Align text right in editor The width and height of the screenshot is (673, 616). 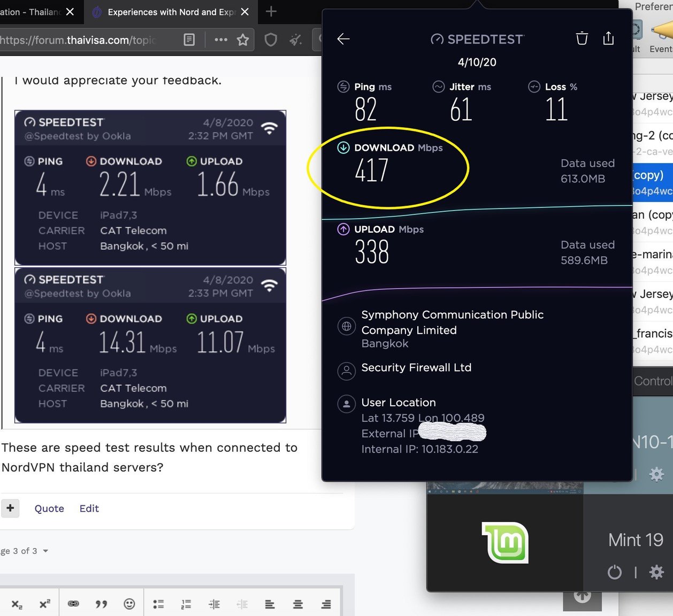[x=326, y=604]
